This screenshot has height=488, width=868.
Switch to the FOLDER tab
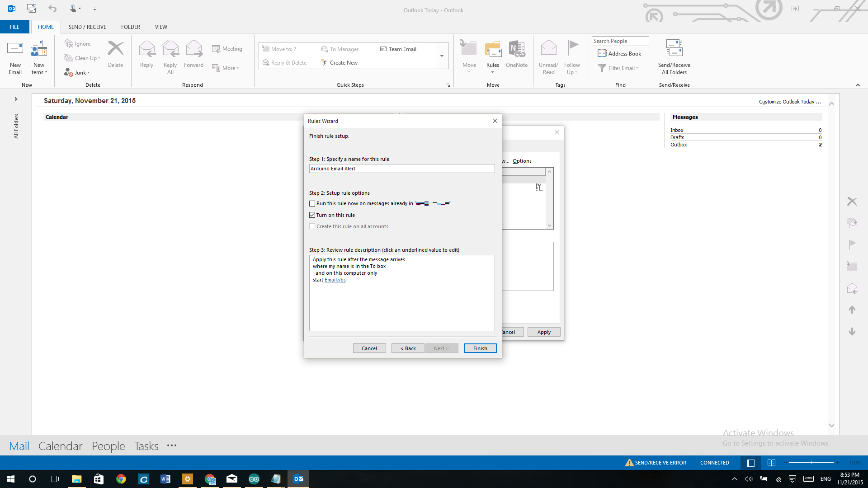131,27
